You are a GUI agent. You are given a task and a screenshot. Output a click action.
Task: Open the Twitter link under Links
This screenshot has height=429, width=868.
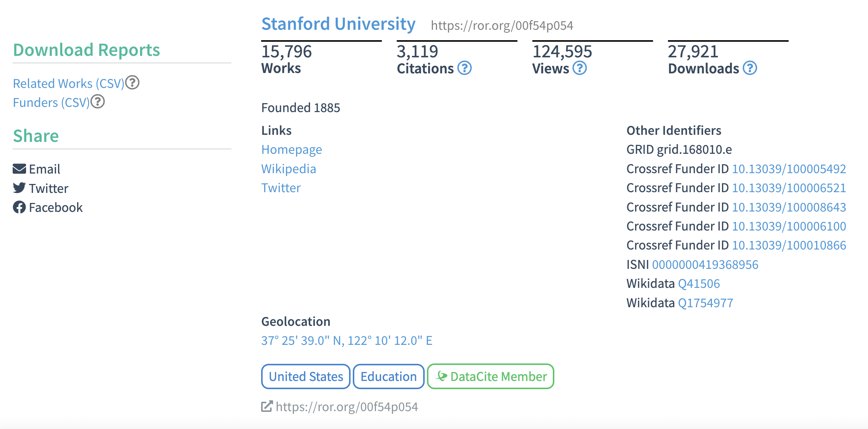click(x=281, y=188)
